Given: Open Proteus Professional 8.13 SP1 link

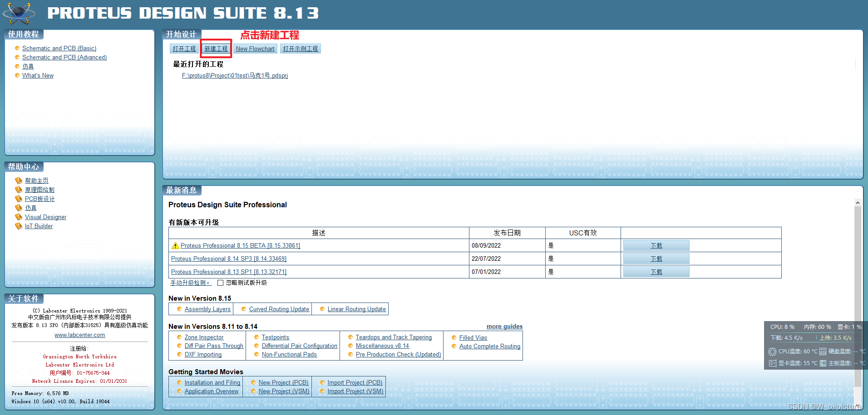Looking at the screenshot, I should point(229,272).
